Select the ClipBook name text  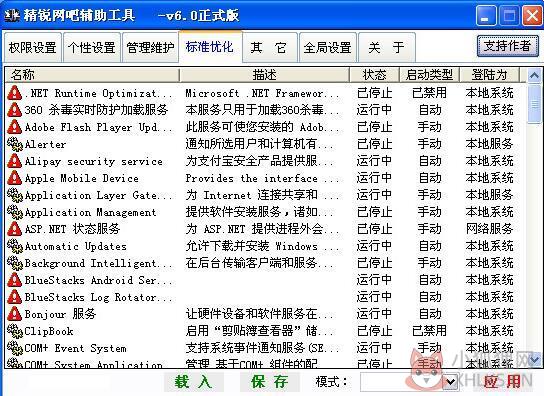(49, 331)
